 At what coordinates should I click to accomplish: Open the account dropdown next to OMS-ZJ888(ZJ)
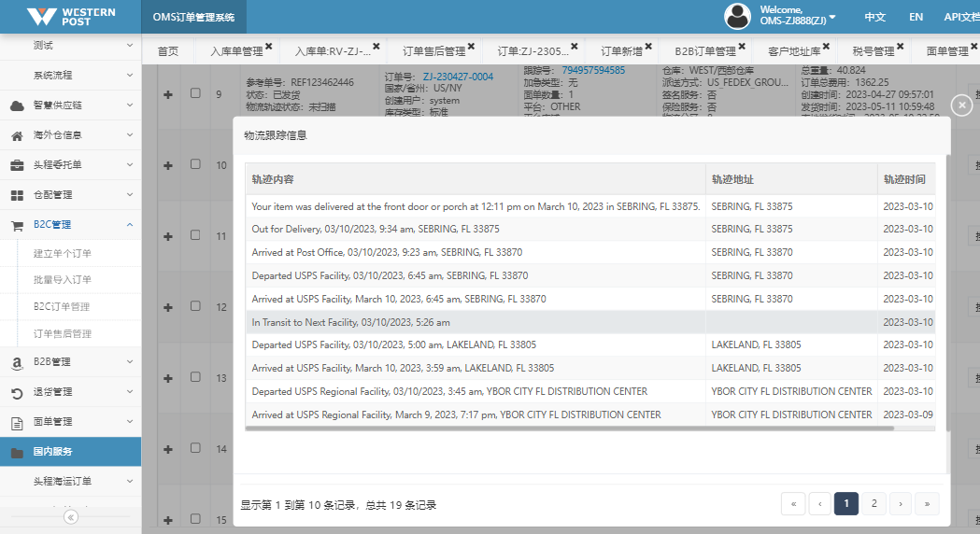point(831,17)
